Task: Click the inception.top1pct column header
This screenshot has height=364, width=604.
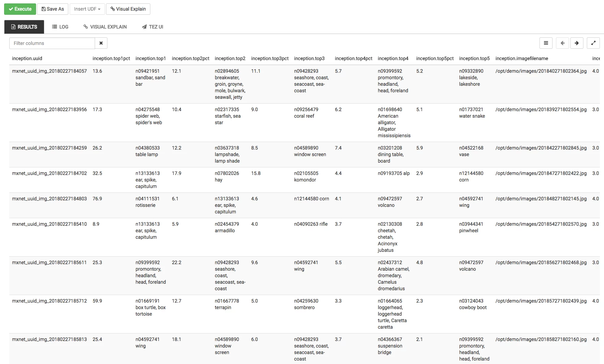Action: coord(111,59)
